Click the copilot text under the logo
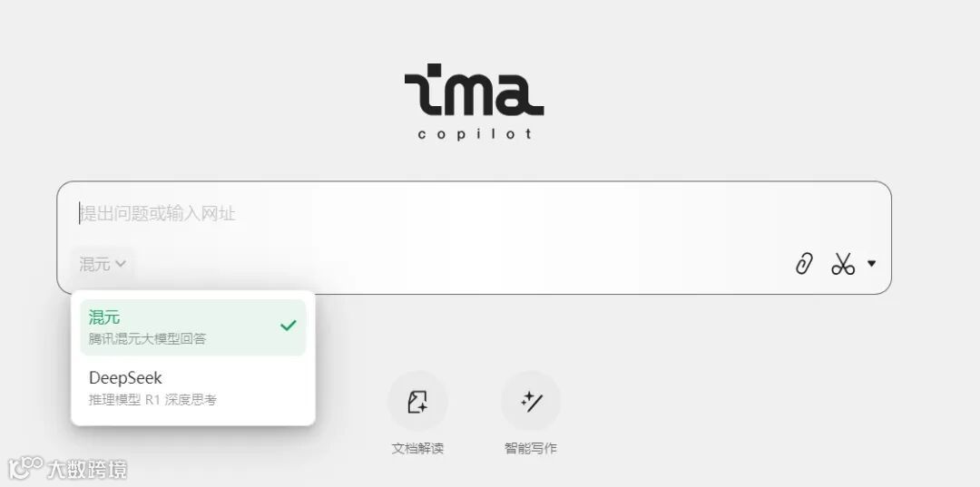 (x=475, y=134)
